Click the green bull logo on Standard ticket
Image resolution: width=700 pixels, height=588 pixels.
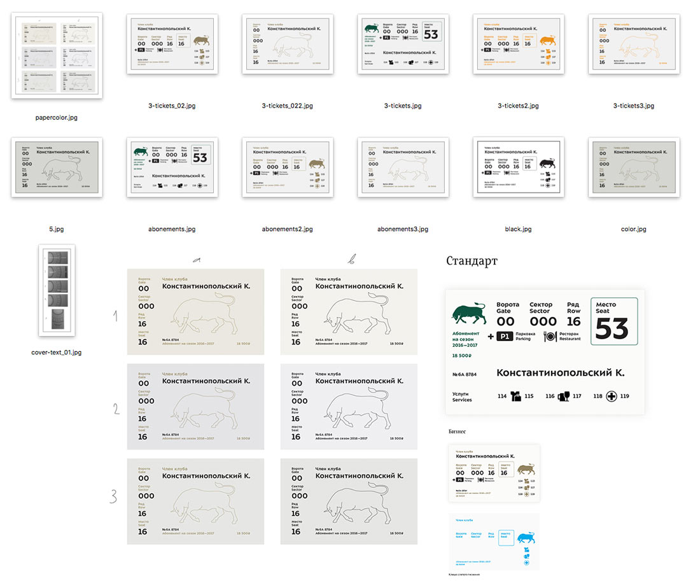470,314
